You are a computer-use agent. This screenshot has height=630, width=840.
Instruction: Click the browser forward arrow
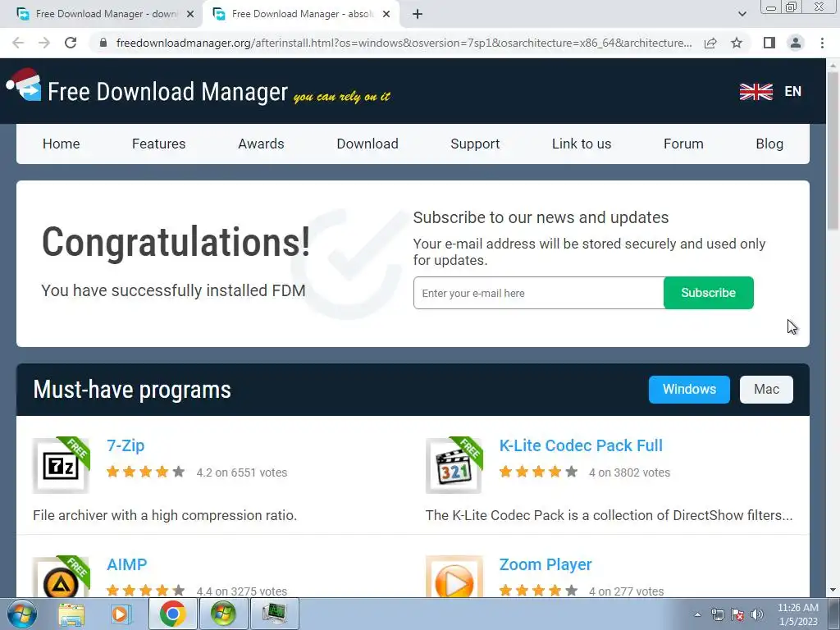pyautogui.click(x=44, y=43)
